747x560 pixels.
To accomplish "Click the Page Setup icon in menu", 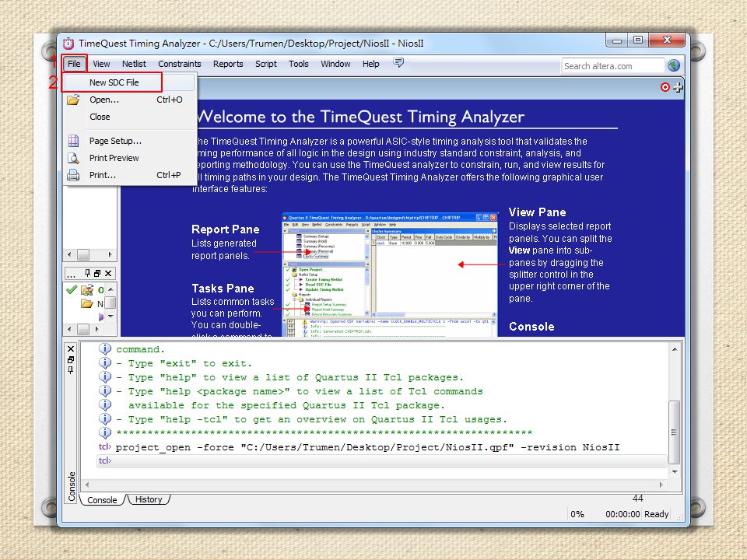I will tap(73, 141).
